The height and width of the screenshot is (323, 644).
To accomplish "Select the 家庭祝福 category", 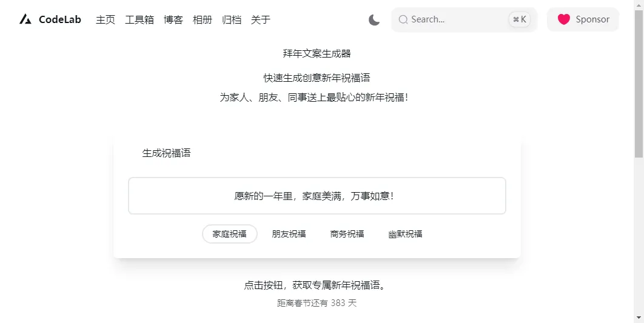I will point(229,234).
